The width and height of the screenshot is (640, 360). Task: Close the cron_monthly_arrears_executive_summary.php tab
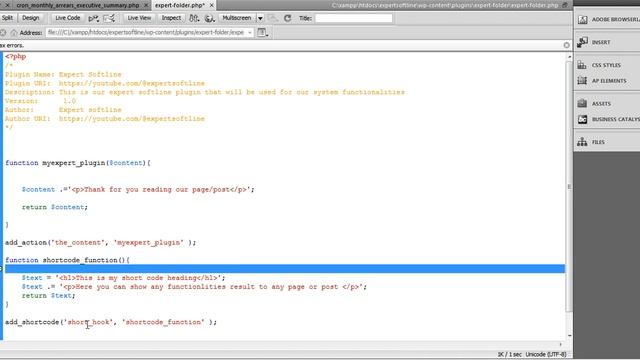pyautogui.click(x=146, y=5)
